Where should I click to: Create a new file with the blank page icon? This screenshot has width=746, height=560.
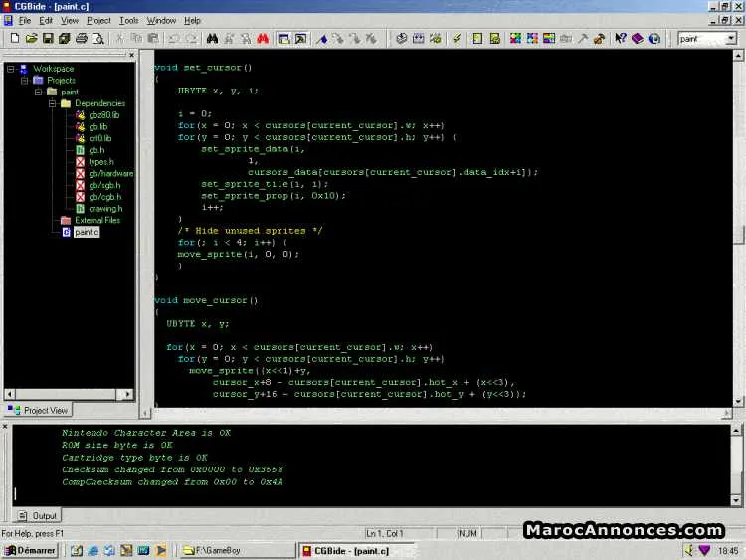click(x=14, y=39)
